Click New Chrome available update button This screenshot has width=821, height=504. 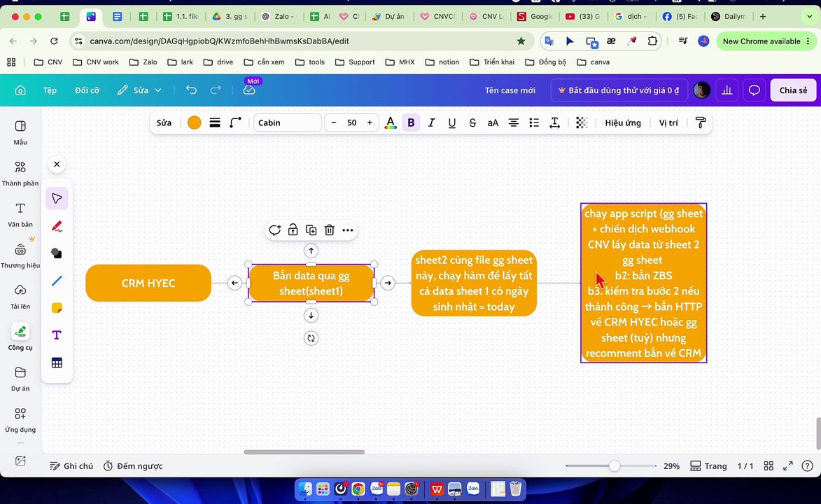click(766, 41)
